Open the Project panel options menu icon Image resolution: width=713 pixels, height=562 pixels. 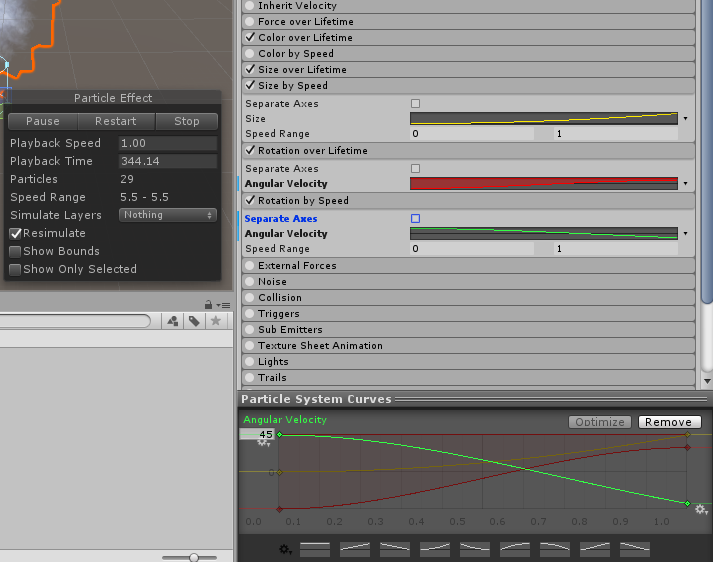223,305
